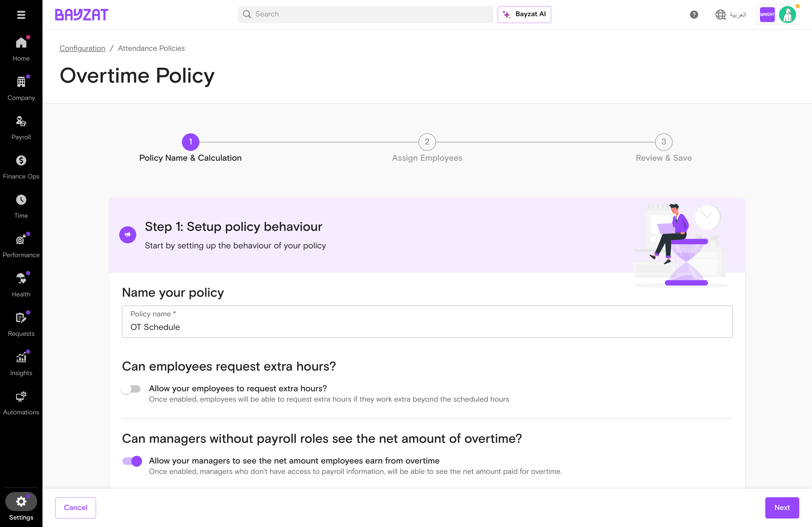The image size is (812, 527).
Task: Click the help question mark icon
Action: pyautogui.click(x=694, y=15)
